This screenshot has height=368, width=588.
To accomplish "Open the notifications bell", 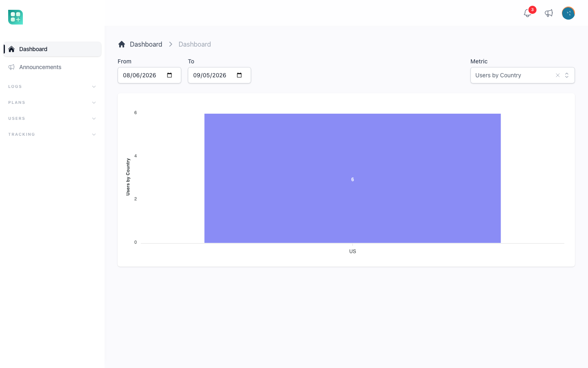I will click(x=528, y=13).
